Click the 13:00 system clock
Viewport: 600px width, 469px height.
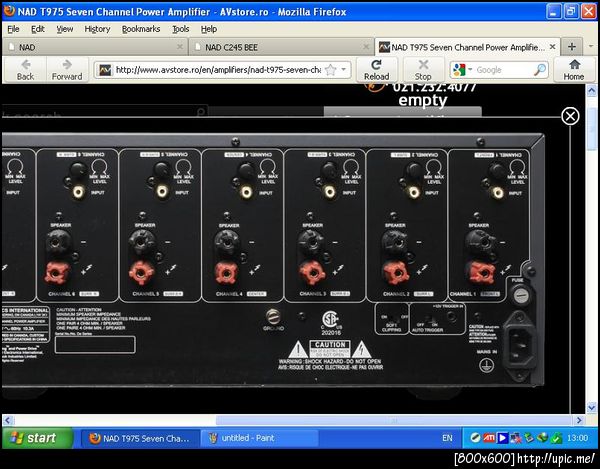[577, 438]
